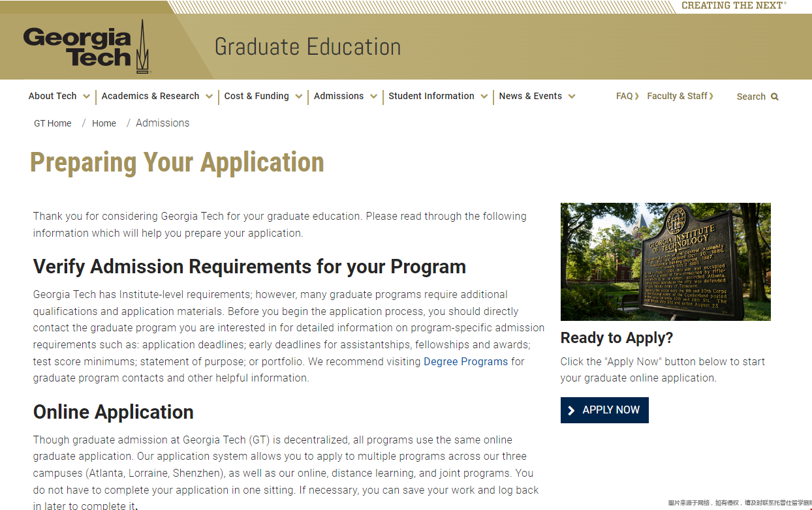This screenshot has height=510, width=812.
Task: Click the Home breadcrumb link
Action: point(104,123)
